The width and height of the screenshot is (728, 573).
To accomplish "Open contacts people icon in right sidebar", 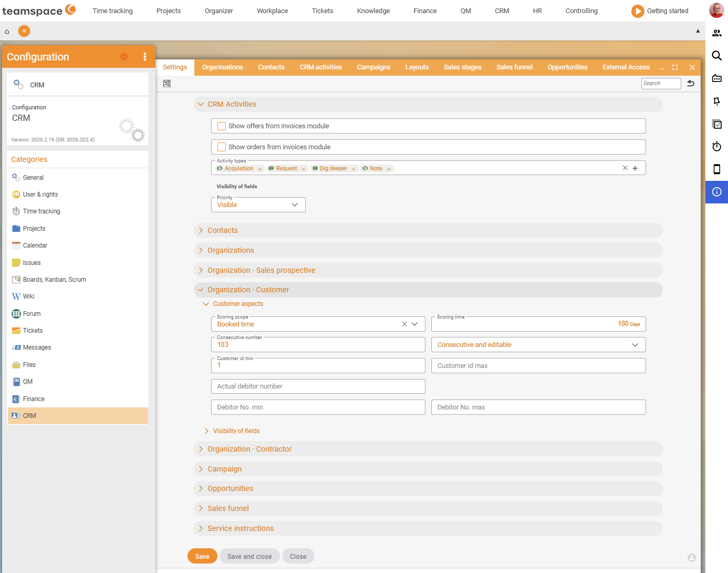I will [717, 33].
